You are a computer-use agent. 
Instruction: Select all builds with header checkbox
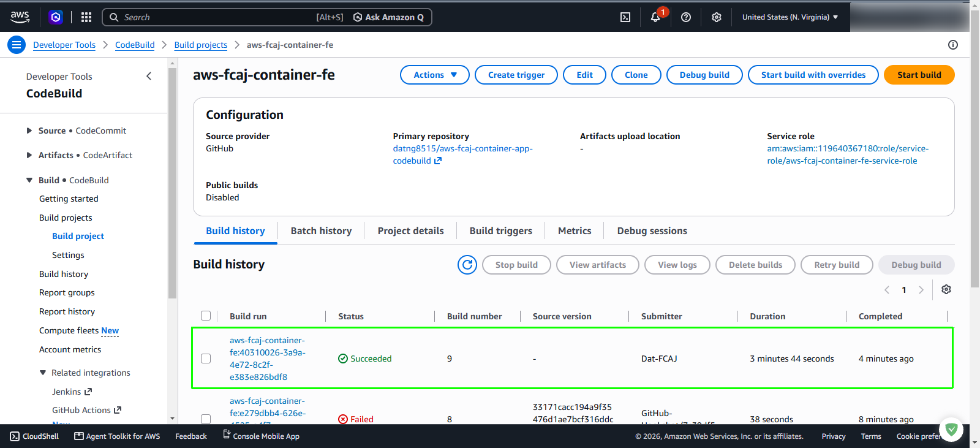[x=206, y=316]
